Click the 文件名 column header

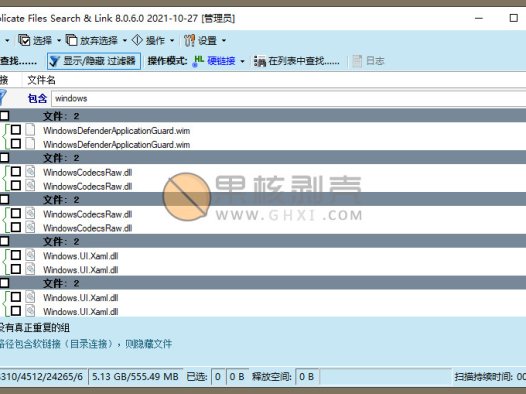pos(41,80)
